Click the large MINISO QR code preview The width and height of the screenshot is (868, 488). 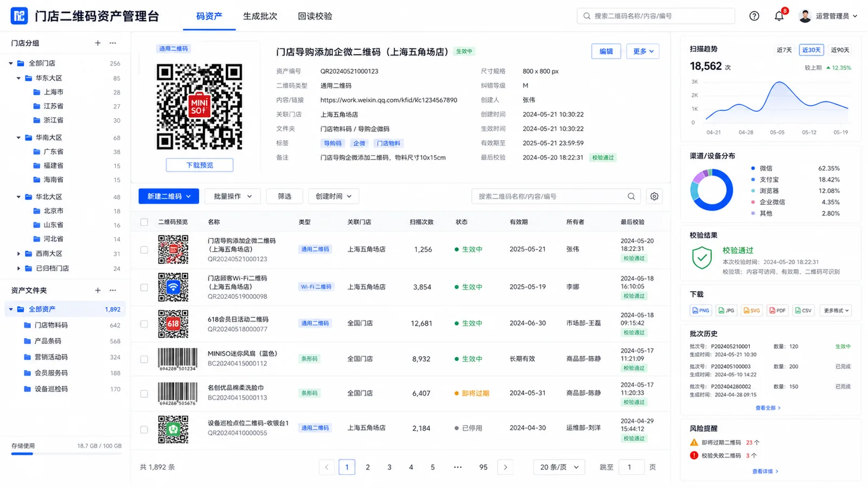pyautogui.click(x=199, y=106)
